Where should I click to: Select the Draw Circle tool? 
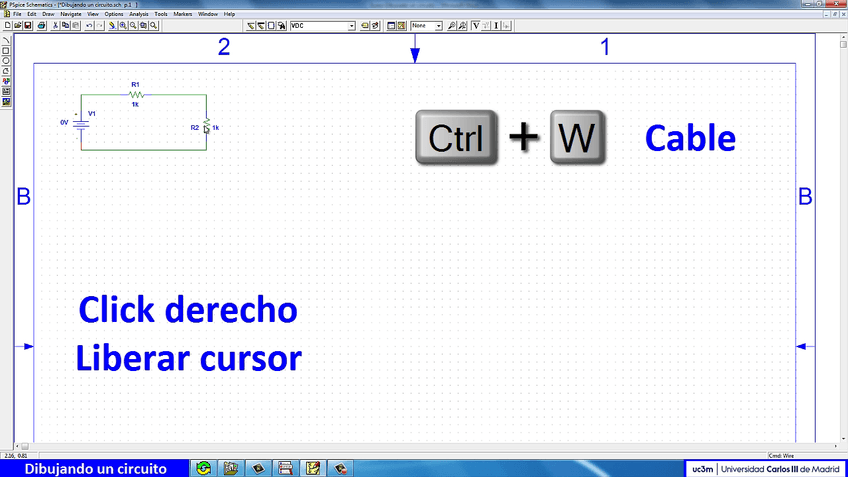(6, 61)
